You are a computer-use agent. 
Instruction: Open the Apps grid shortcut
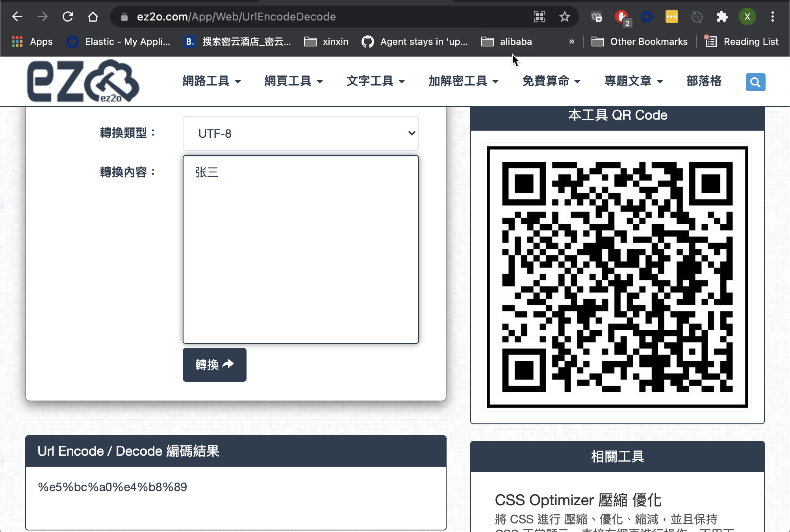click(x=32, y=41)
